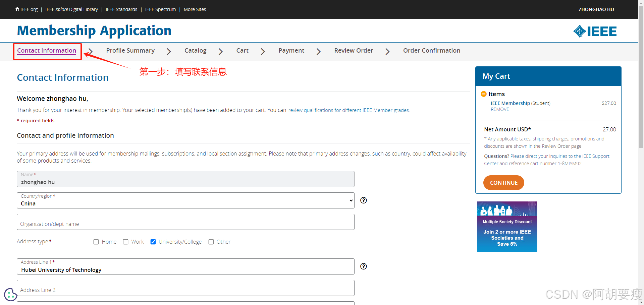This screenshot has height=305, width=644.
Task: Click the Name field
Action: [x=185, y=179]
